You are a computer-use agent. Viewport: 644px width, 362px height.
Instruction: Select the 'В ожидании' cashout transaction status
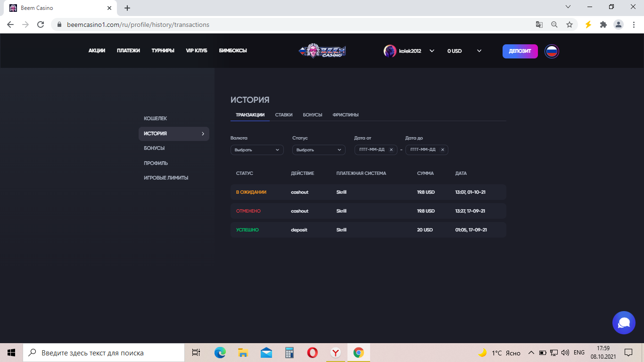pyautogui.click(x=251, y=192)
